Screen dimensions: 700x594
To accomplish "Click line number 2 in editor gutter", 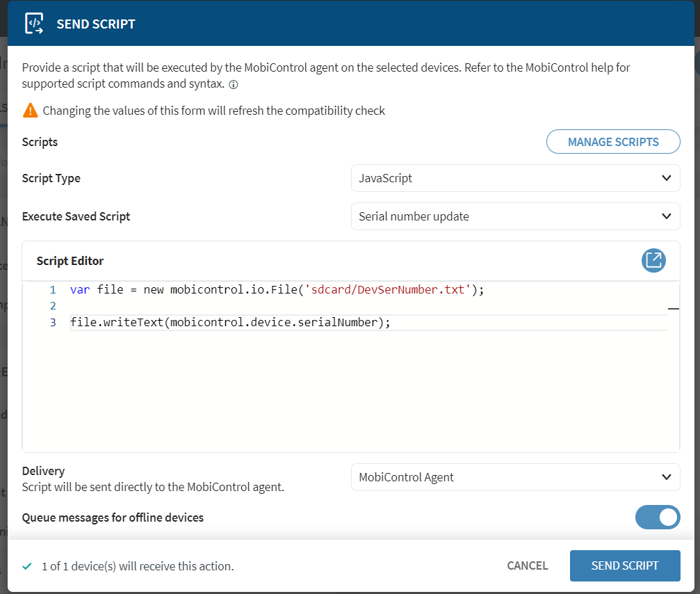I will coord(52,306).
